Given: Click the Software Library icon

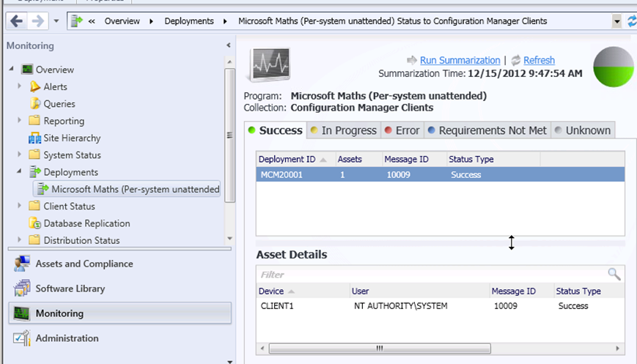Looking at the screenshot, I should (x=21, y=288).
